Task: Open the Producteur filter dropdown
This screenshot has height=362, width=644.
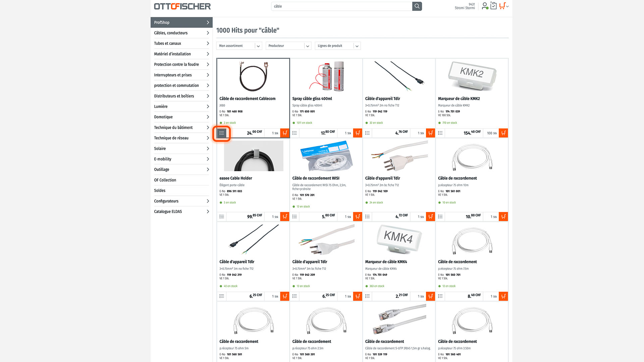Action: (288, 46)
